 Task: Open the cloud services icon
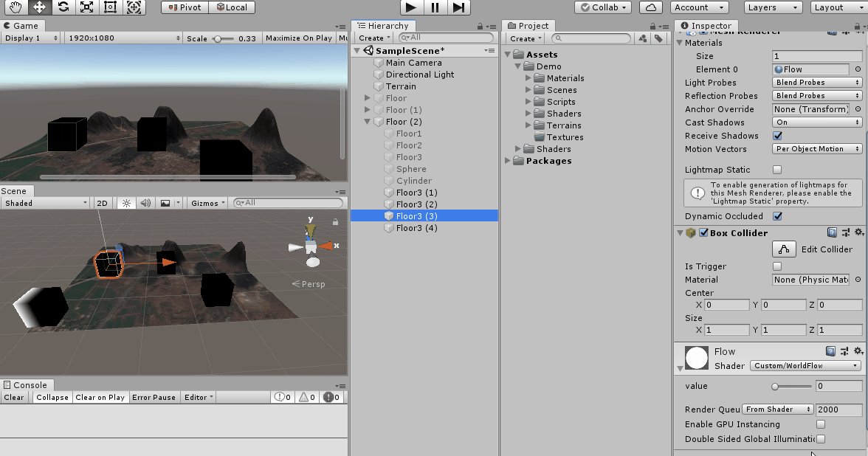click(x=651, y=7)
